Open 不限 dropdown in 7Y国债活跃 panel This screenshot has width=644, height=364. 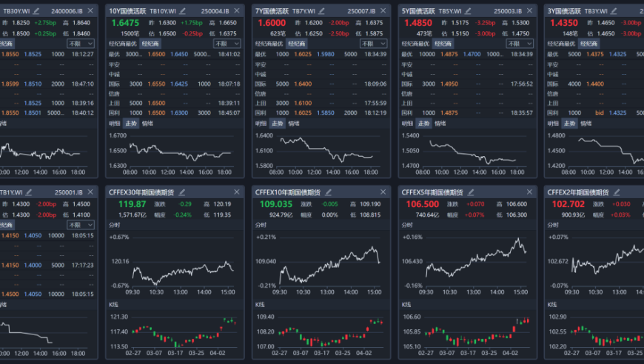tap(373, 44)
